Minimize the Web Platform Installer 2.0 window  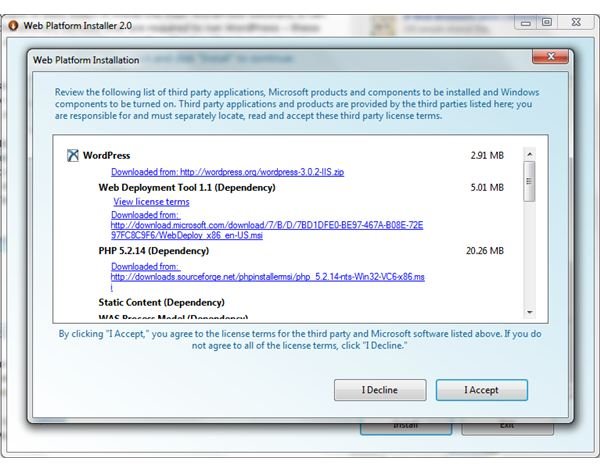click(x=526, y=23)
